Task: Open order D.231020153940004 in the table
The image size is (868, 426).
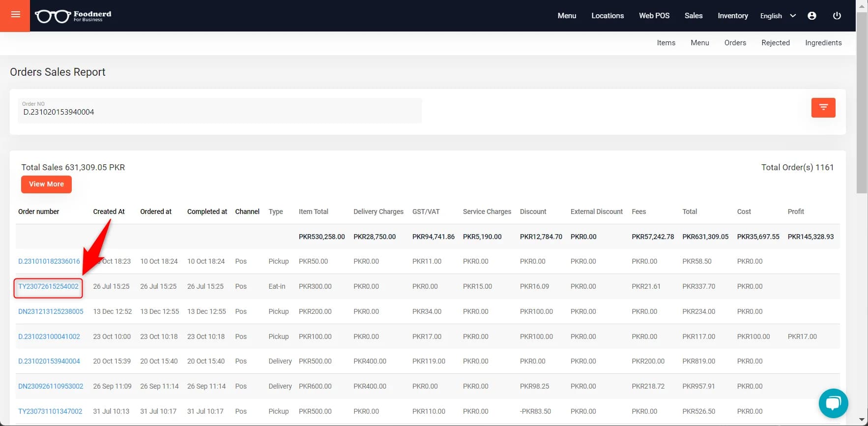Action: (x=49, y=361)
